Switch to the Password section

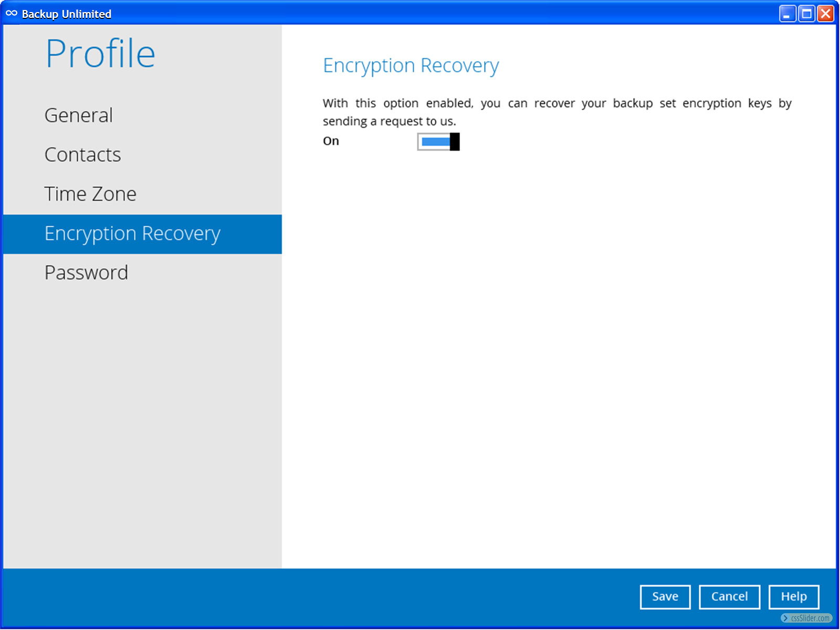tap(87, 273)
